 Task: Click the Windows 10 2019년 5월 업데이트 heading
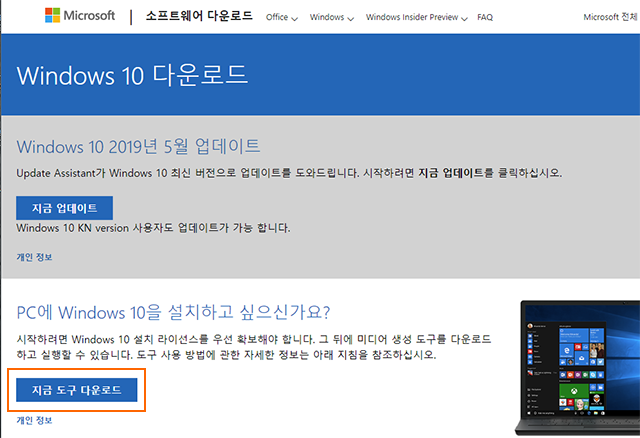click(x=138, y=147)
